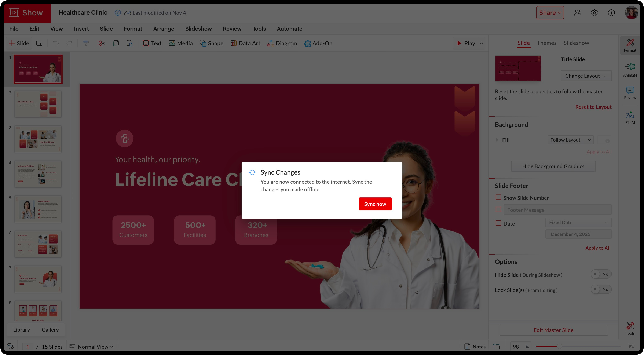Click the Format Painter icon
This screenshot has height=355, width=644.
(86, 43)
